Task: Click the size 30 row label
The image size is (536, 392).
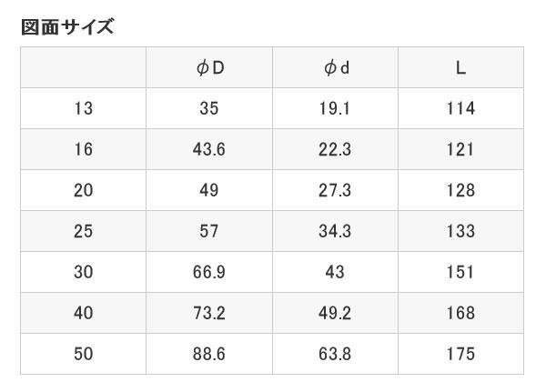Action: (84, 272)
